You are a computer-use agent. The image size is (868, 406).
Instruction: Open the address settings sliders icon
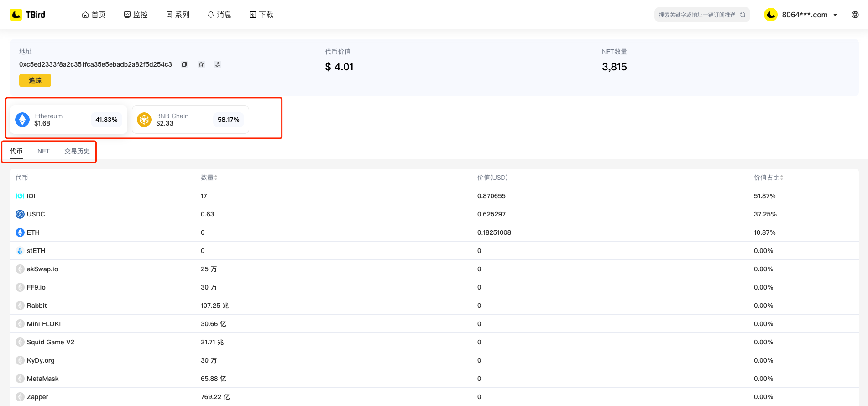(218, 64)
